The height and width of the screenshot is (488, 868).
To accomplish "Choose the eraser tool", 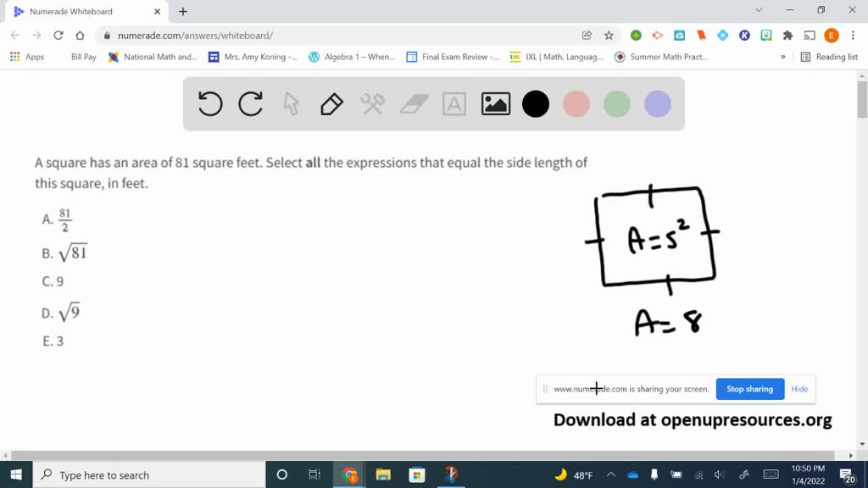I will pyautogui.click(x=414, y=104).
